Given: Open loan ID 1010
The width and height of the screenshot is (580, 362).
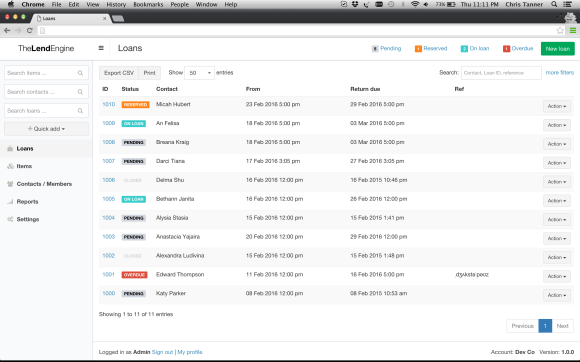Looking at the screenshot, I should tap(109, 104).
